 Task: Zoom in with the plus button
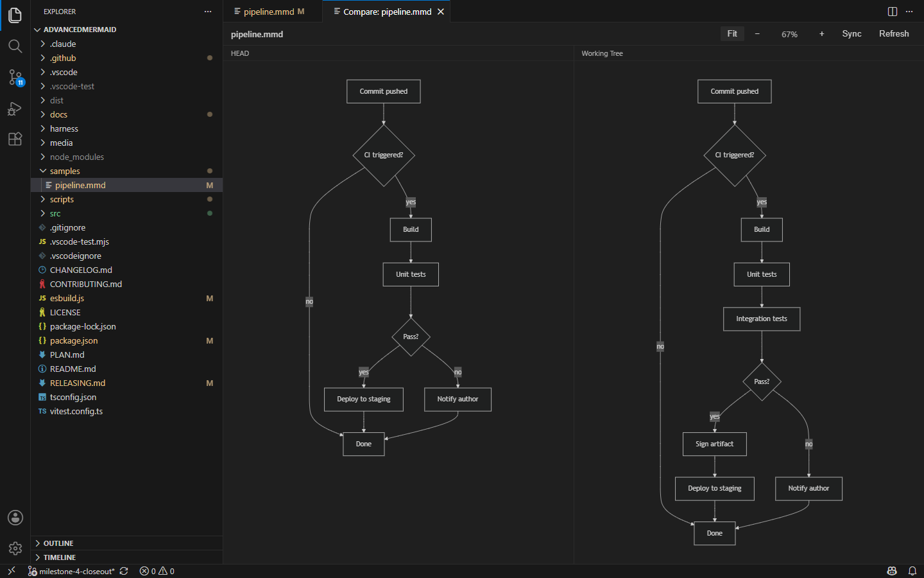(x=821, y=34)
